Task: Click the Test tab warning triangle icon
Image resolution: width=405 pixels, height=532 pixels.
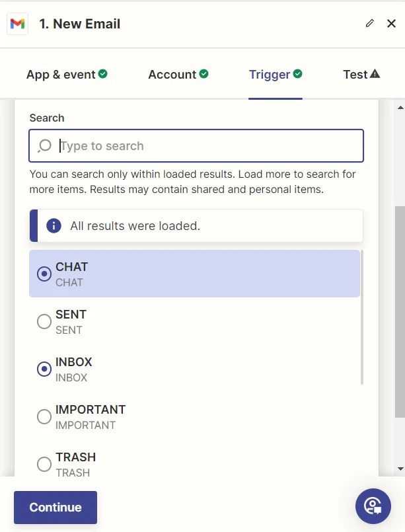Action: point(375,73)
